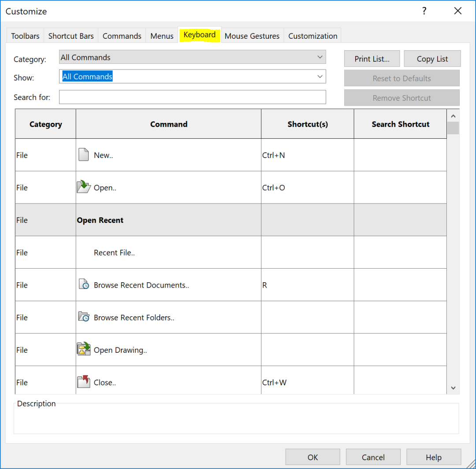Click the File category cell for New..

[45, 155]
